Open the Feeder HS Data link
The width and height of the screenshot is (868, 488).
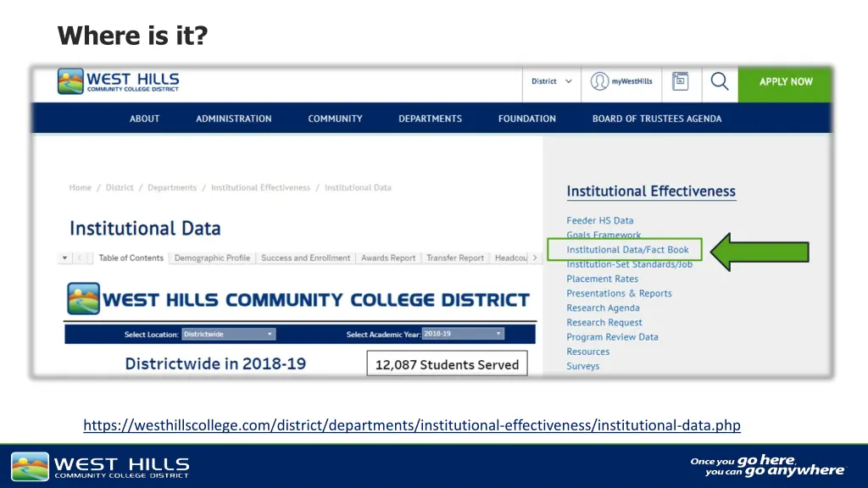(600, 220)
